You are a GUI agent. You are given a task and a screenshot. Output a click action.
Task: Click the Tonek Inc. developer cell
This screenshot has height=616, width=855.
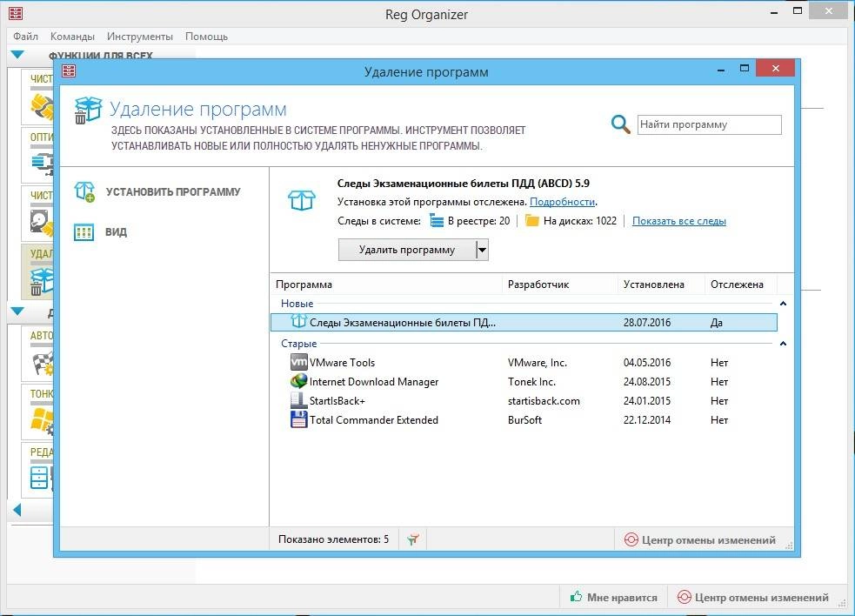(531, 381)
